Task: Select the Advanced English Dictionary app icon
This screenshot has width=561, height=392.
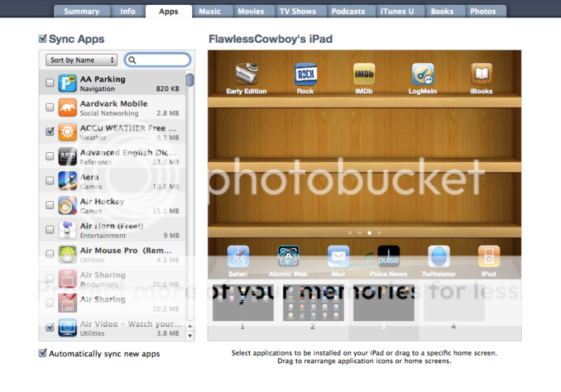Action: (x=67, y=156)
